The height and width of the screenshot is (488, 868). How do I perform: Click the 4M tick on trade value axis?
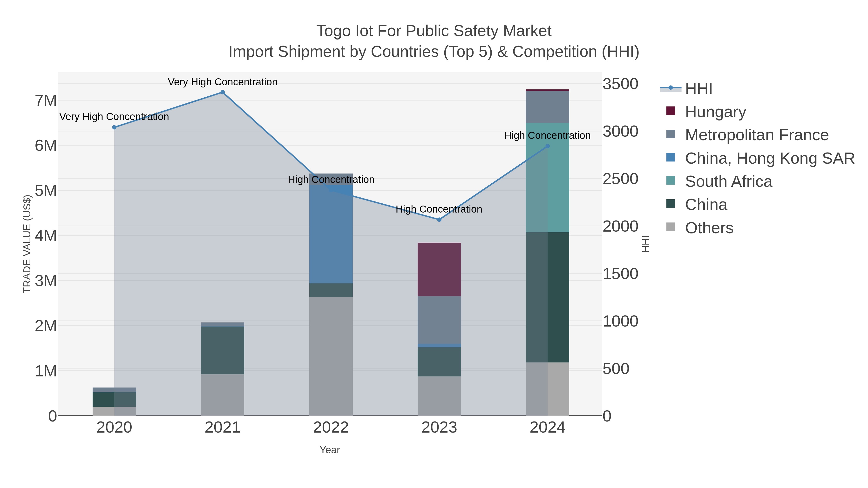tap(46, 236)
